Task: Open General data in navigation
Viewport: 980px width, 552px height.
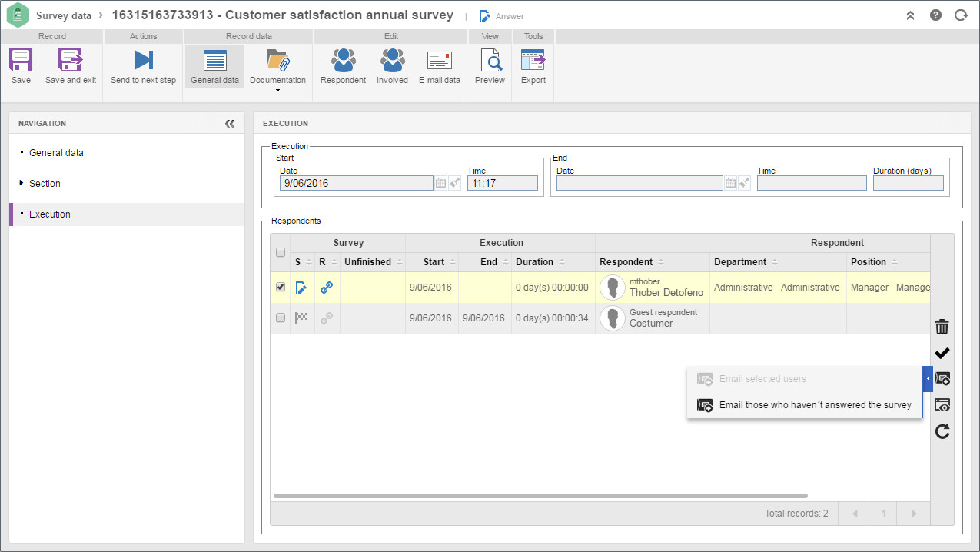Action: point(56,153)
